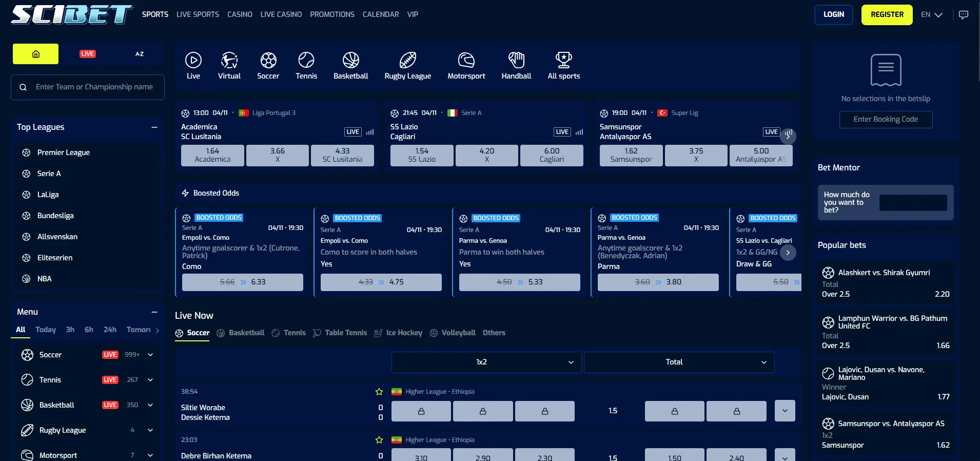Open stats icon for SS Lazio match
Image resolution: width=980 pixels, height=461 pixels.
tap(579, 132)
